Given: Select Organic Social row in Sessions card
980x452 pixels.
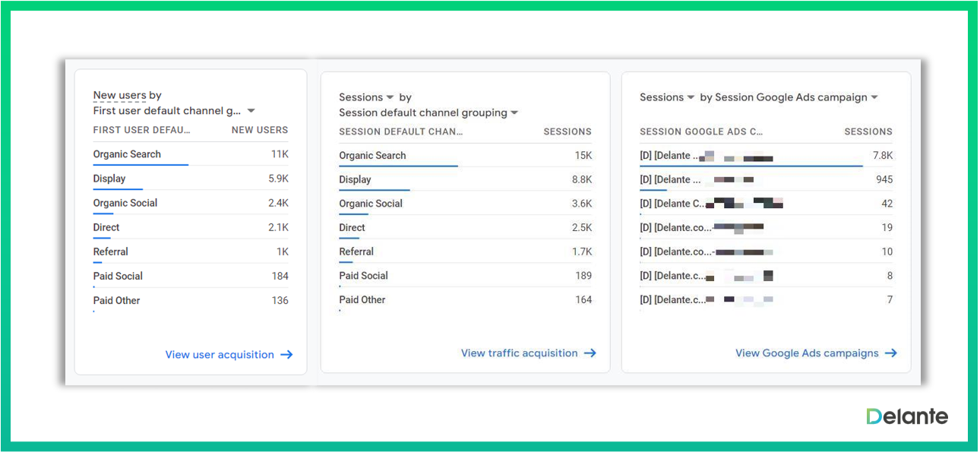Looking at the screenshot, I should (465, 204).
